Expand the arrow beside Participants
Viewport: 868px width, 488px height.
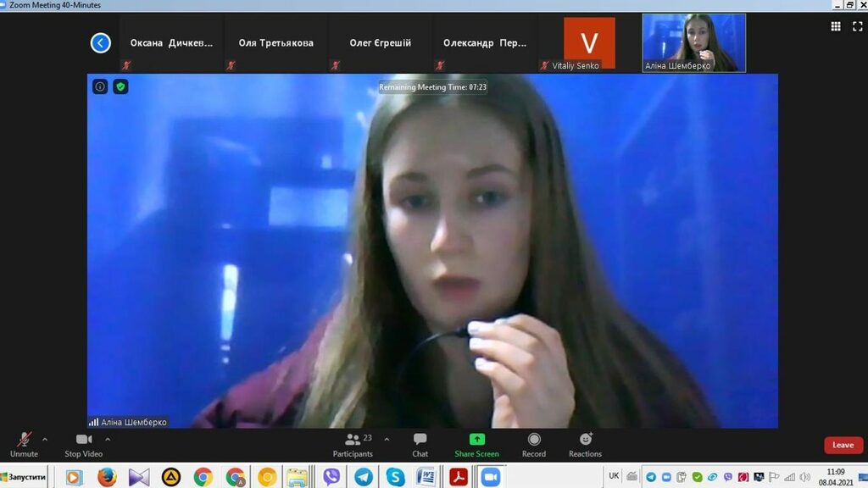point(387,439)
